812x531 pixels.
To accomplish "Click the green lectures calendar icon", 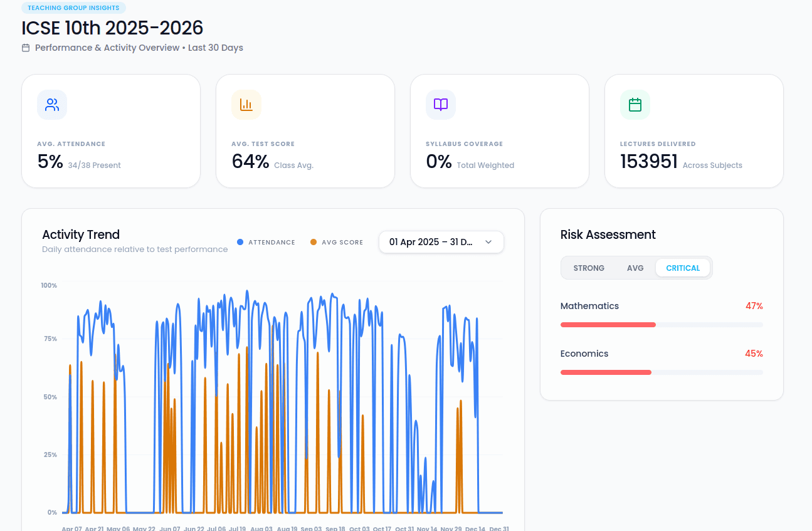I will tap(635, 105).
